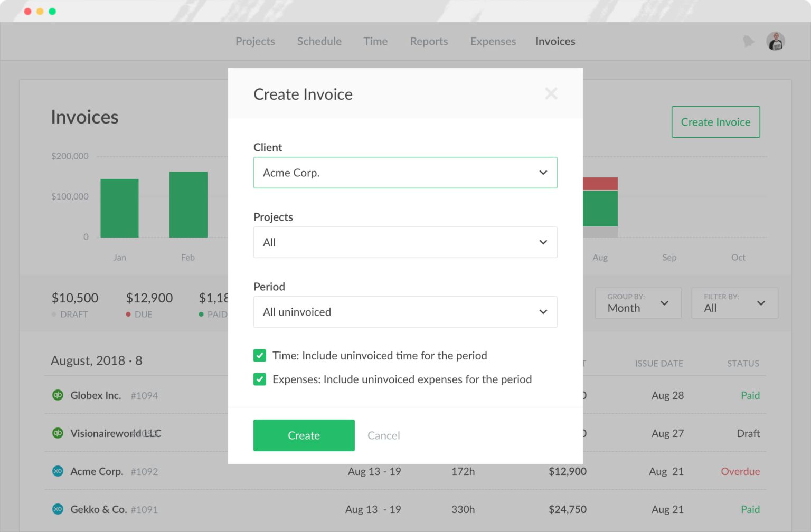Close the Create Invoice dialog
This screenshot has height=532, width=811.
pyautogui.click(x=551, y=93)
